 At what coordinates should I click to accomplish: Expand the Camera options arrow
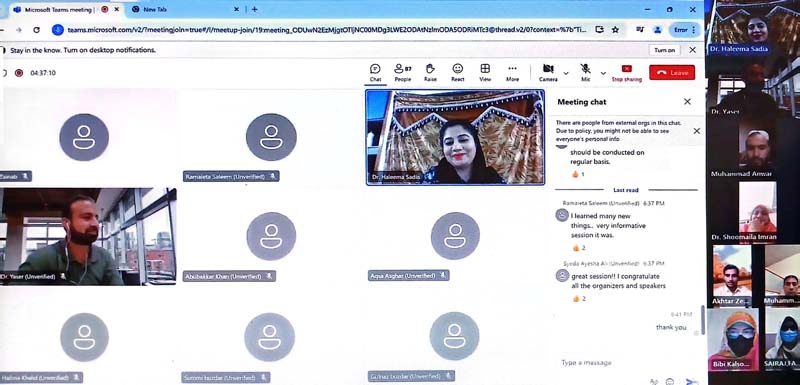pos(566,73)
